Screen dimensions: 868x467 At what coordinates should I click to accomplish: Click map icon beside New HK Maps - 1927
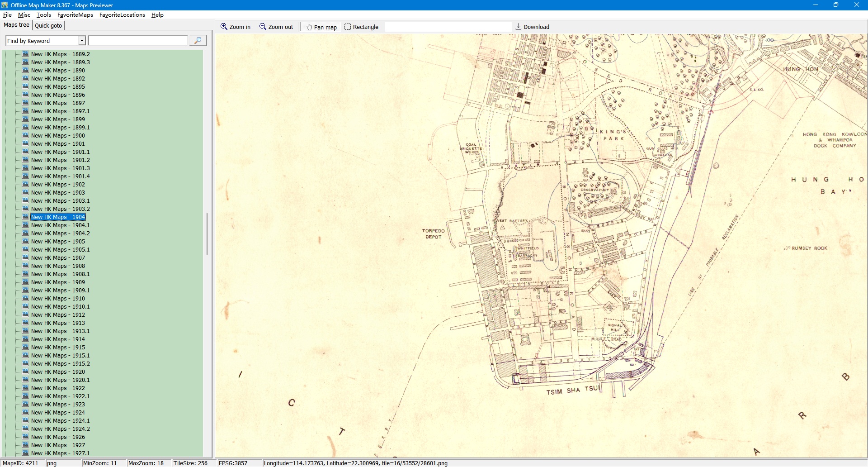pyautogui.click(x=25, y=445)
